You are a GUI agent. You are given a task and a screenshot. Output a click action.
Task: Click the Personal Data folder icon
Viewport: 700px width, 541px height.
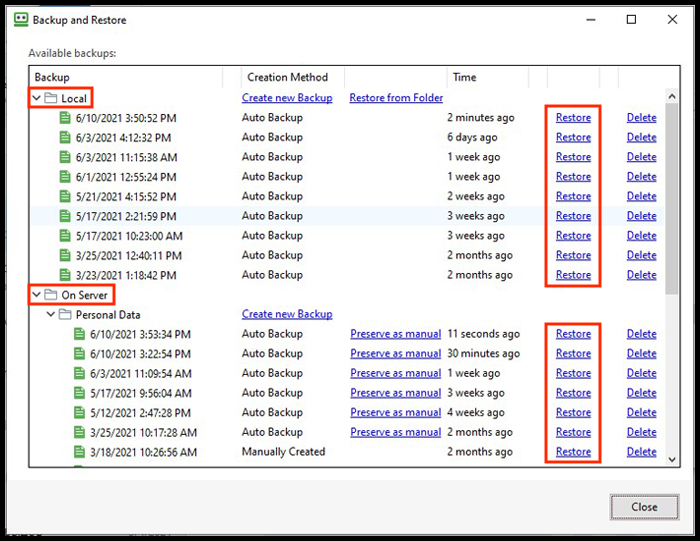(x=65, y=314)
